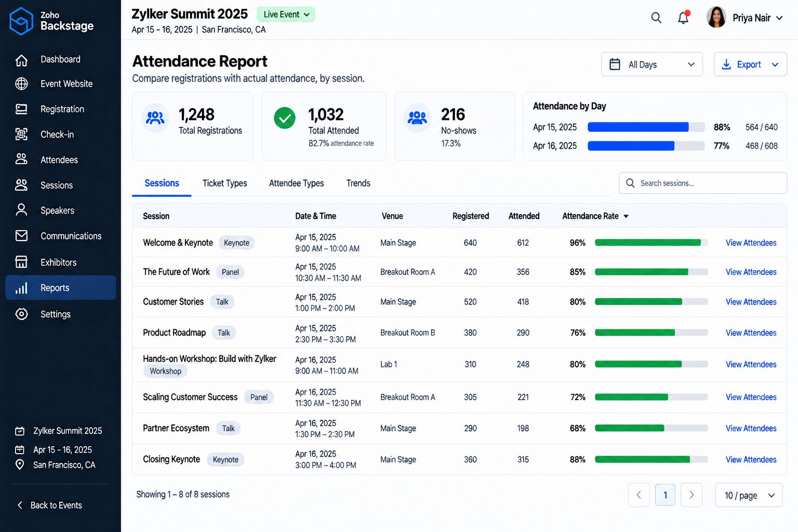Click the Search sessions field
Screen dimensions: 798x532
click(x=703, y=183)
